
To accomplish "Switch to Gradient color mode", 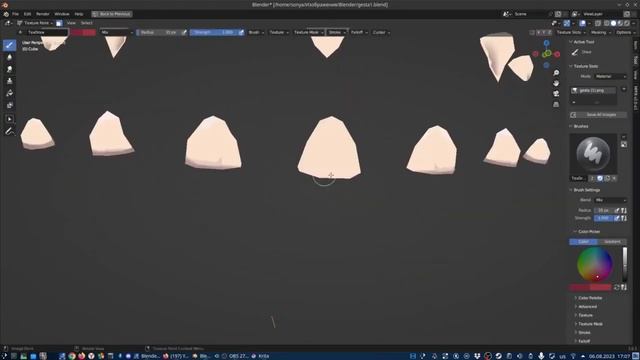I will [612, 242].
